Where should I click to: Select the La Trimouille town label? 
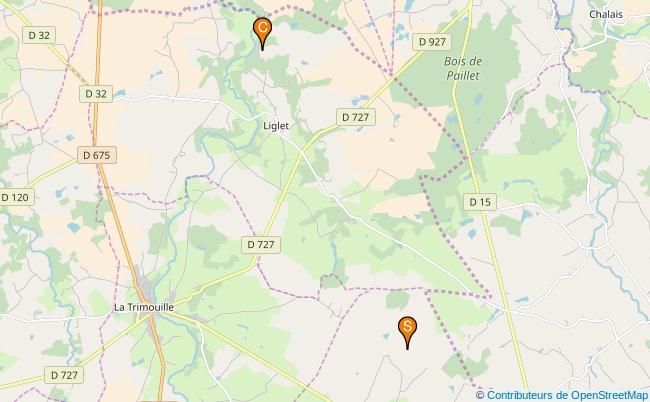point(144,307)
